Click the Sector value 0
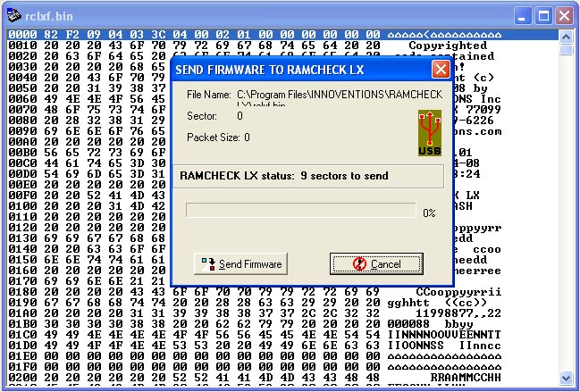Screen dimensions: 580x392 click(x=240, y=116)
